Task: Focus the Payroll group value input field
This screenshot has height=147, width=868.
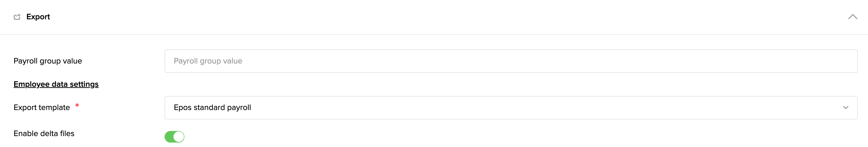Action: pyautogui.click(x=511, y=61)
